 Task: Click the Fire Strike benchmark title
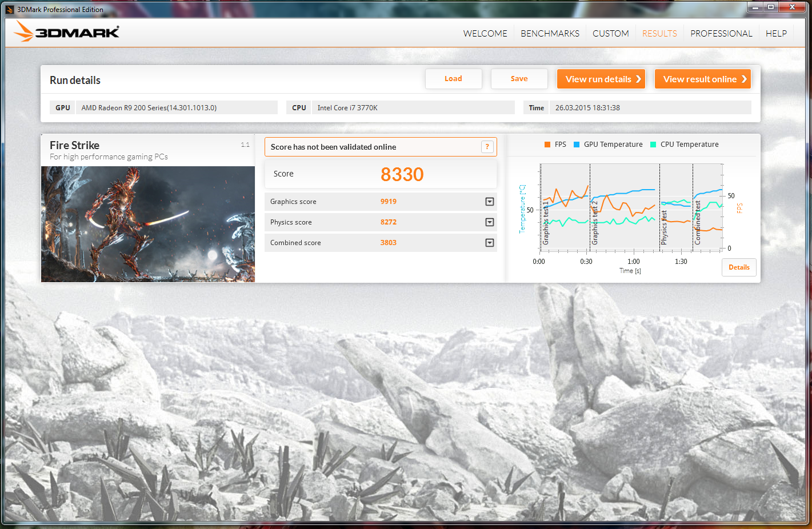[x=74, y=145]
